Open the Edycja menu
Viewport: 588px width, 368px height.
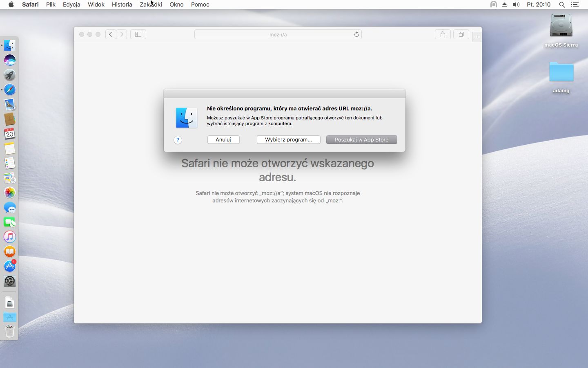[71, 4]
